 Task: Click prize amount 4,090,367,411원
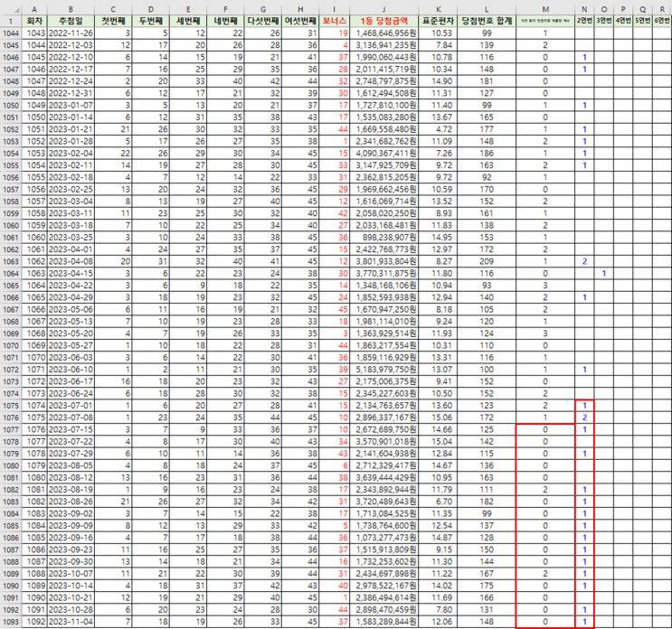(384, 153)
